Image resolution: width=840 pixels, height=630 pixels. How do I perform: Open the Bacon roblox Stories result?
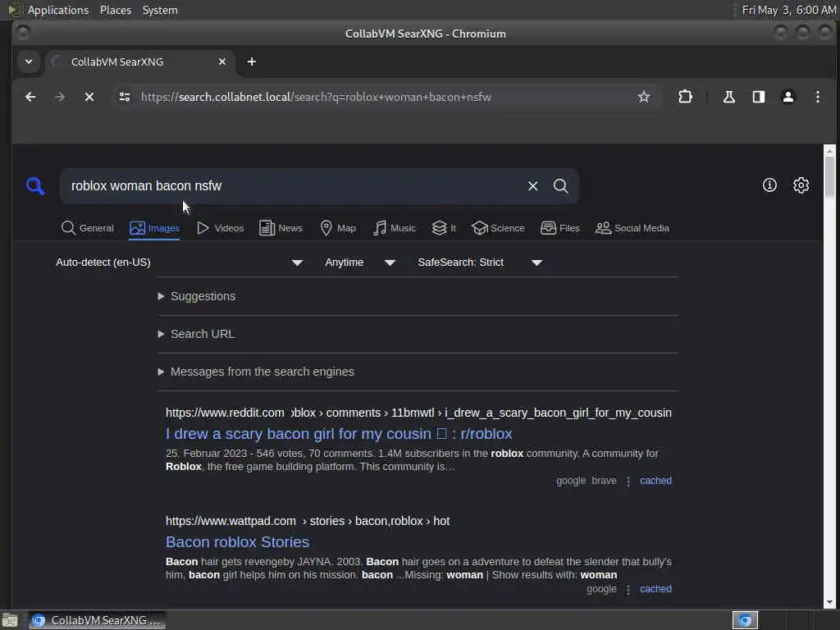(x=237, y=541)
